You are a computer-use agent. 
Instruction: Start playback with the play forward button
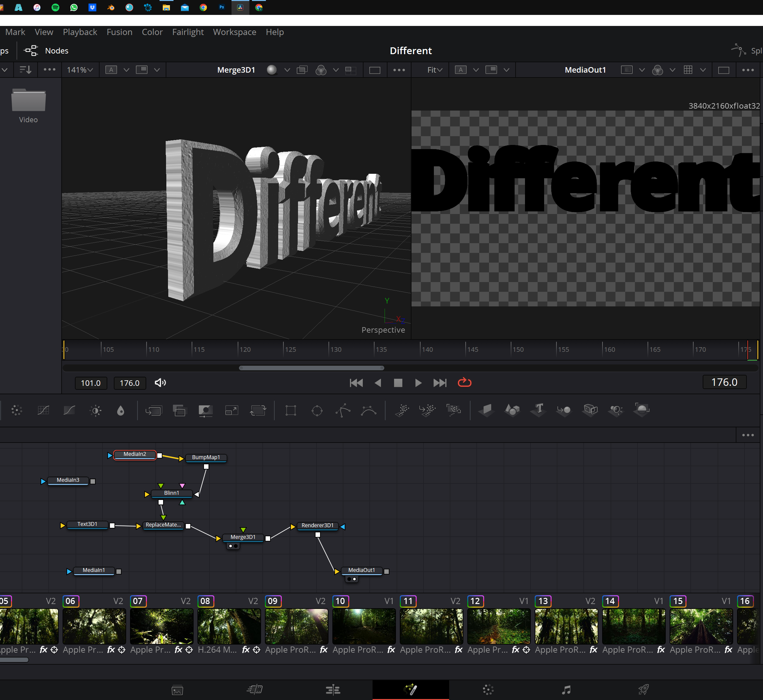[x=418, y=383]
